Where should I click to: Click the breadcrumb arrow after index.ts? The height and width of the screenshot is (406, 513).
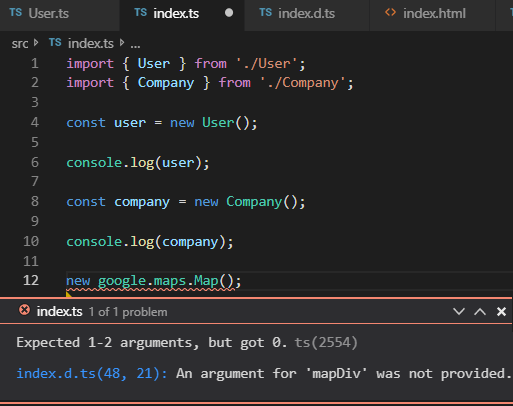[122, 43]
